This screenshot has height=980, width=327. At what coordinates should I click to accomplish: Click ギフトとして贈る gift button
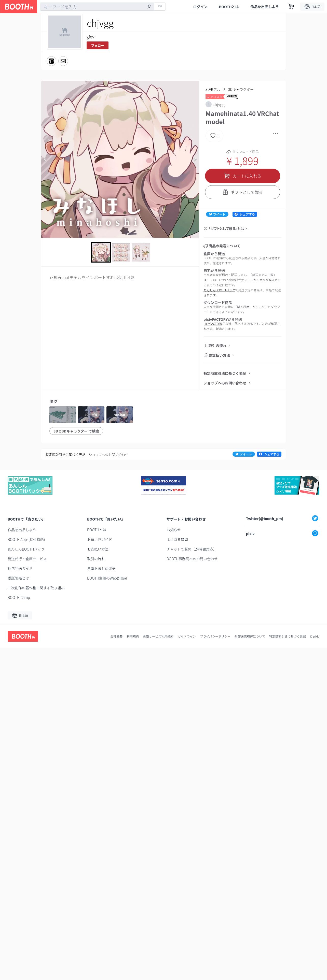point(242,192)
